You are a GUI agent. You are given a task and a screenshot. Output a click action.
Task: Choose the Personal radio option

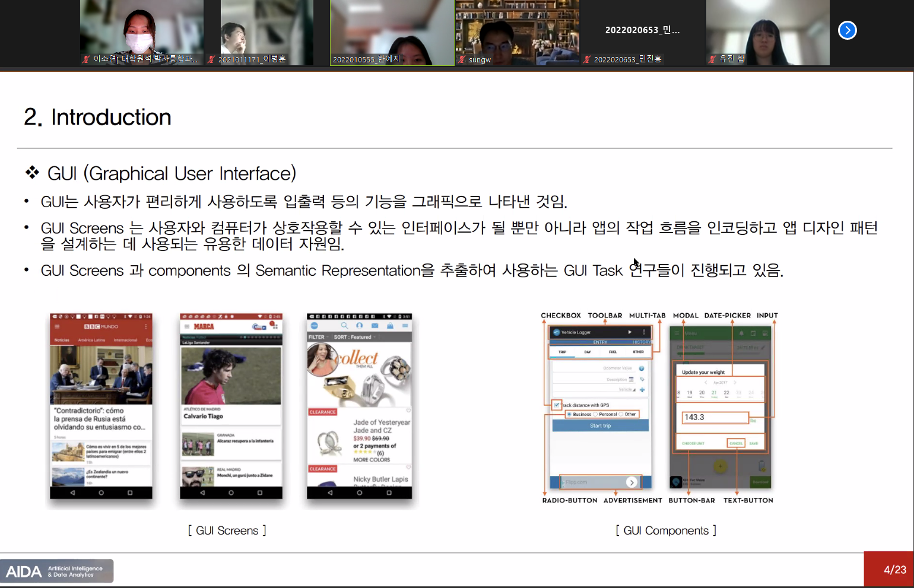(596, 414)
